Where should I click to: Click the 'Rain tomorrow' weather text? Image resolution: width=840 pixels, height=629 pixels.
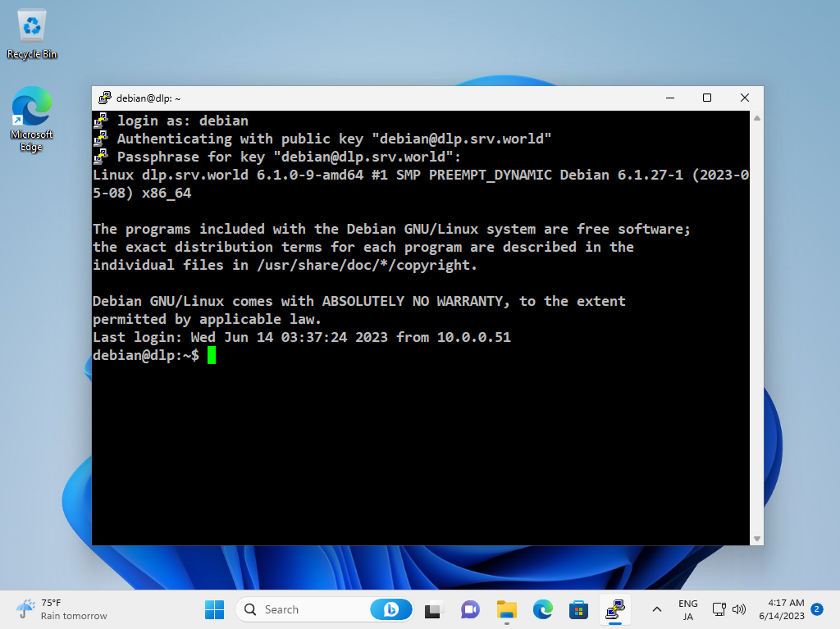[74, 616]
